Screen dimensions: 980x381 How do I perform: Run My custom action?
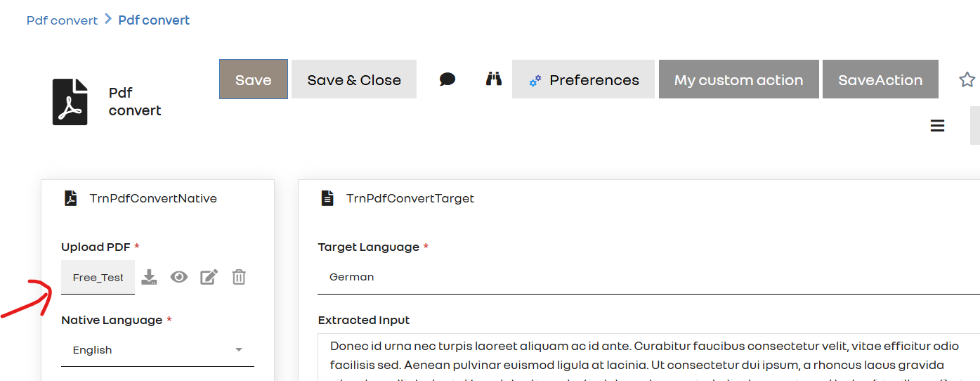tap(738, 79)
